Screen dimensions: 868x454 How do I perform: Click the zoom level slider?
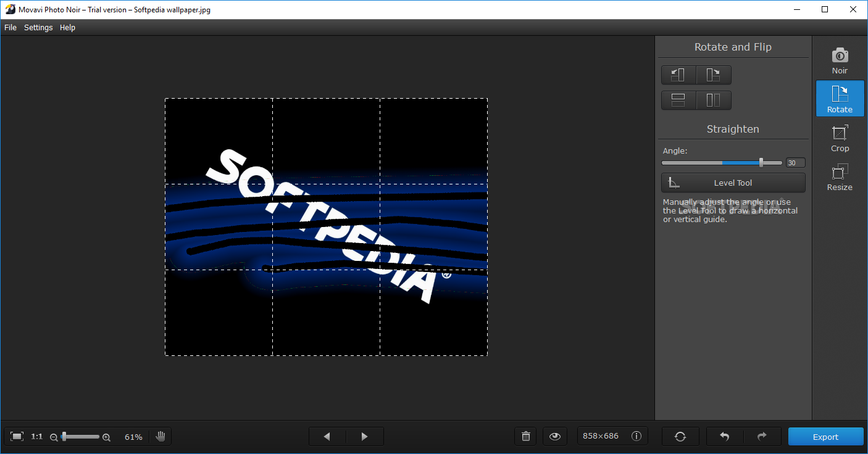[x=80, y=437]
